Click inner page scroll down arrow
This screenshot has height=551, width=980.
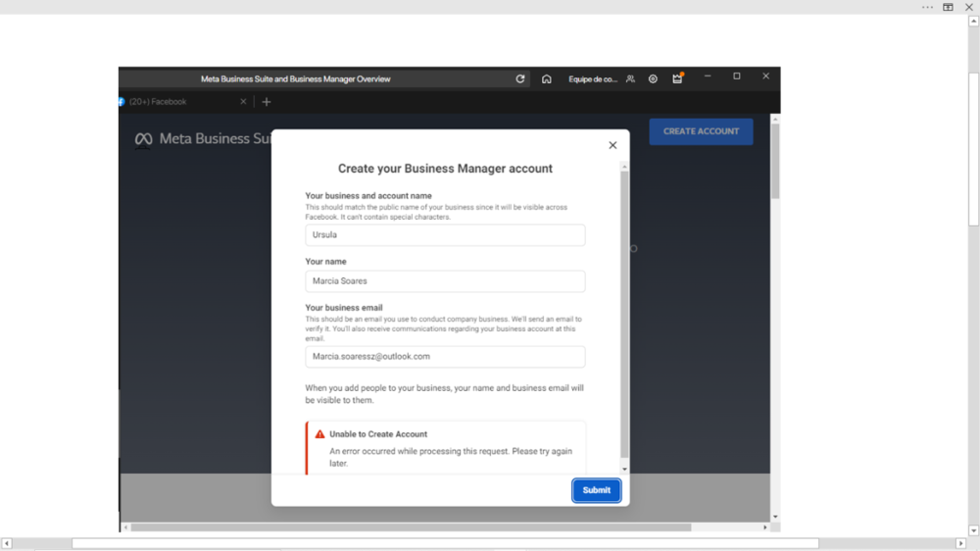click(x=775, y=518)
